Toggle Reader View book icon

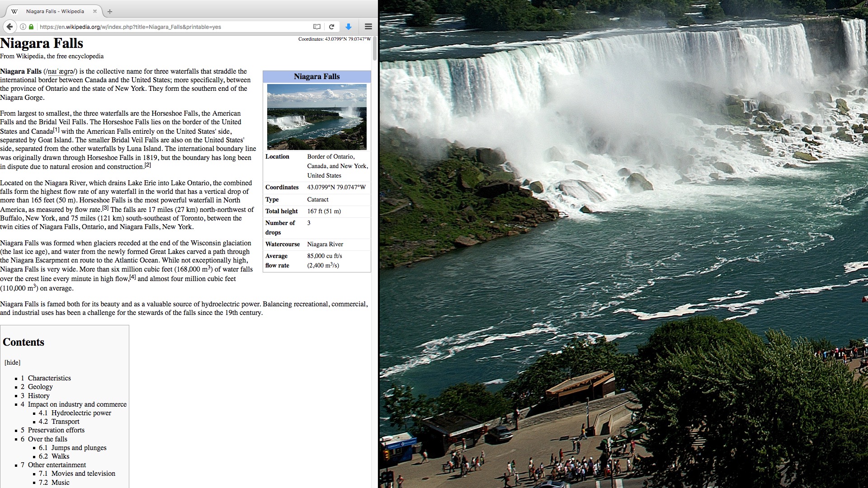coord(317,27)
